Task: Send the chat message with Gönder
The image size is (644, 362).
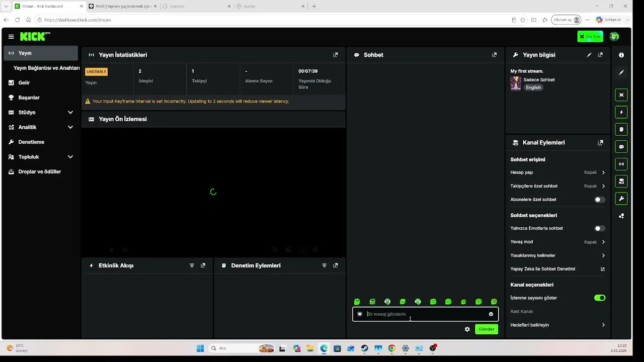Action: pos(487,329)
